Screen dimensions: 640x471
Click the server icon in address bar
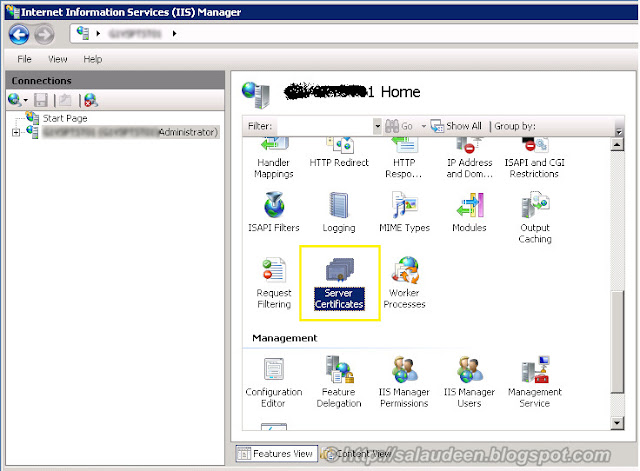[83, 33]
